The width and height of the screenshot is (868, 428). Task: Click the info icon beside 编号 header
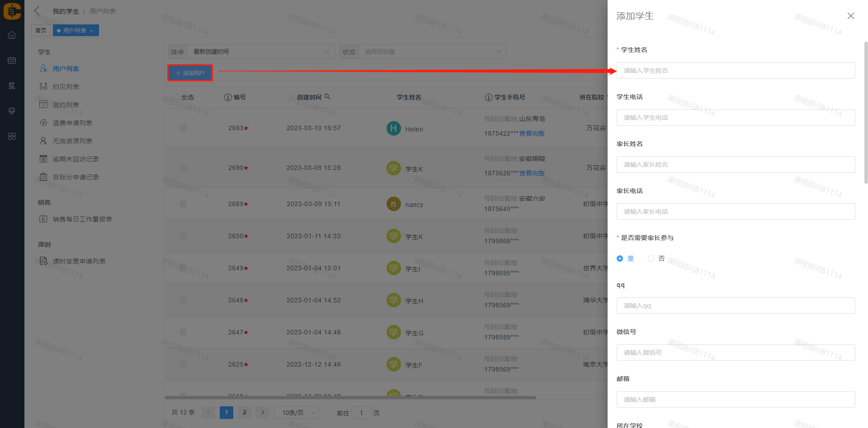coord(228,97)
